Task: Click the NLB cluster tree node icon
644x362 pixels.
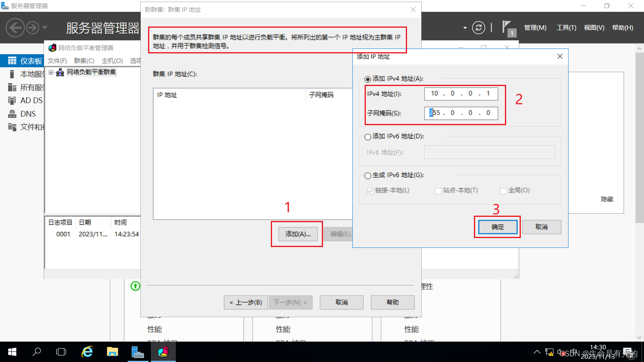Action: pos(60,73)
